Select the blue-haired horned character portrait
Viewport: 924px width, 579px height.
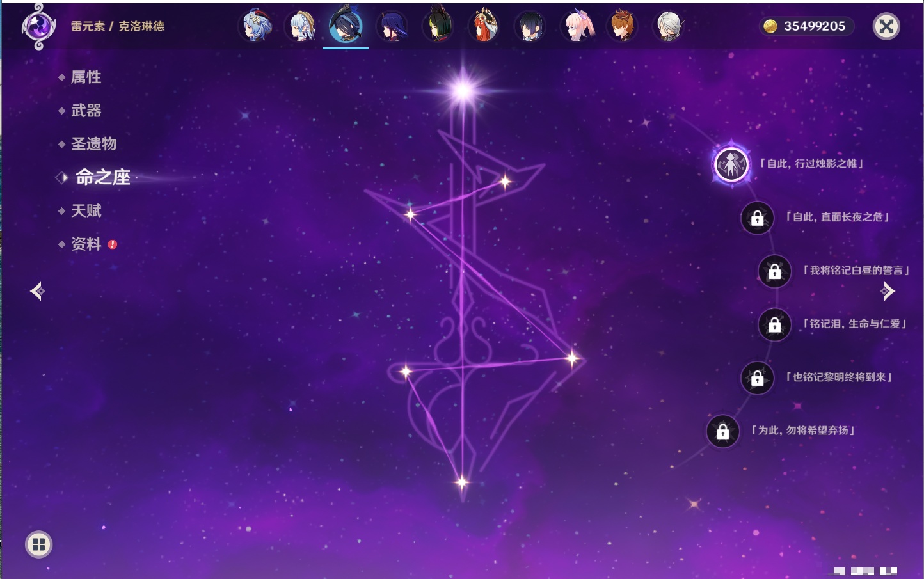click(256, 26)
